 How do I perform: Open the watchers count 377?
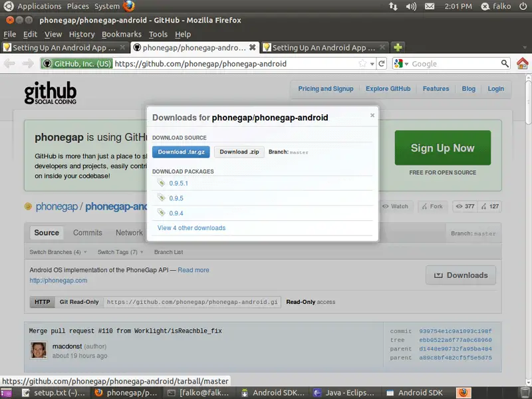point(465,206)
